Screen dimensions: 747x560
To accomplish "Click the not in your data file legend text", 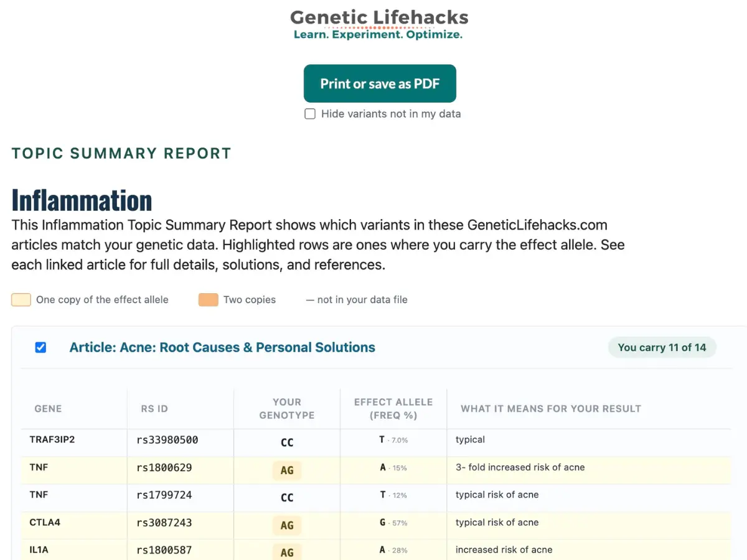I will pos(357,300).
